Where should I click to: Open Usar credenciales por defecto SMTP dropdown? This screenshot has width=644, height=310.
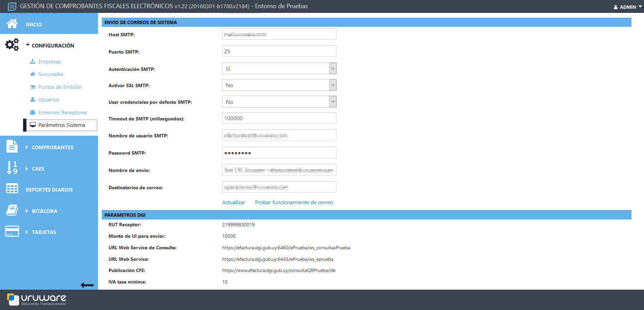coord(279,102)
